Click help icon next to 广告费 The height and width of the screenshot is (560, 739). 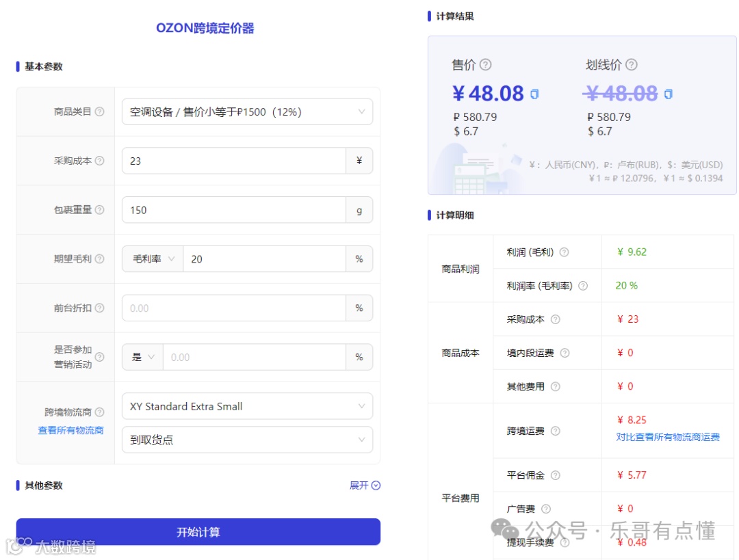(546, 509)
